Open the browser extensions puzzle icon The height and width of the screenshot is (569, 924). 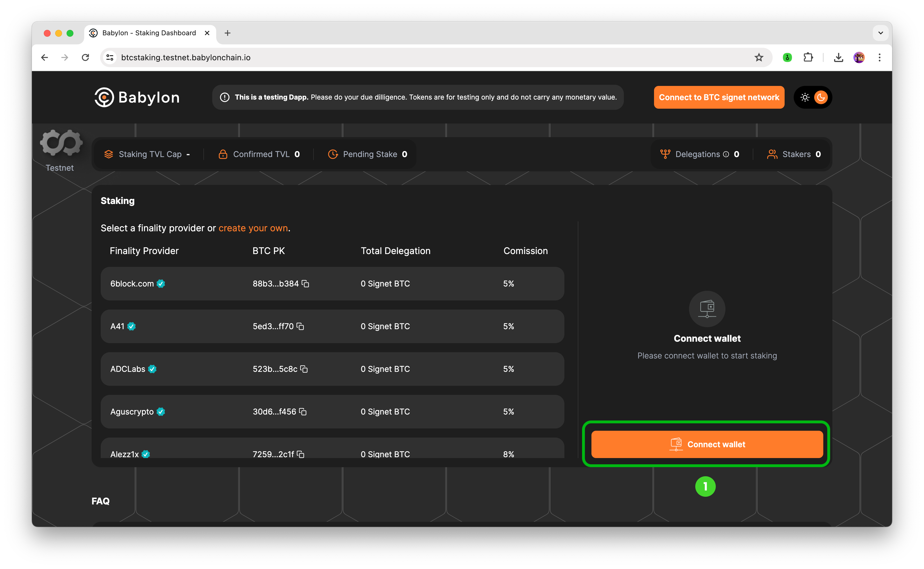tap(808, 57)
